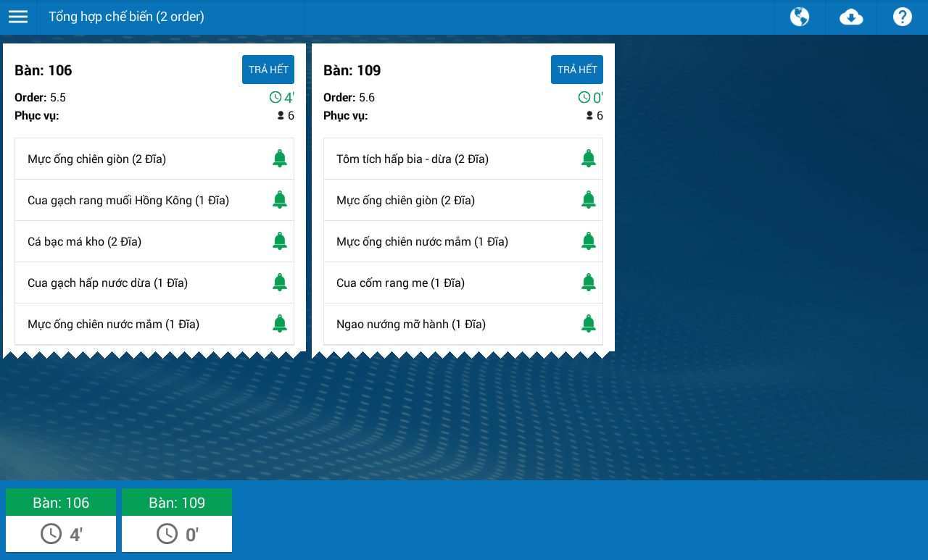
Task: Click TRẢ HẾT button for table 106
Action: [x=268, y=70]
